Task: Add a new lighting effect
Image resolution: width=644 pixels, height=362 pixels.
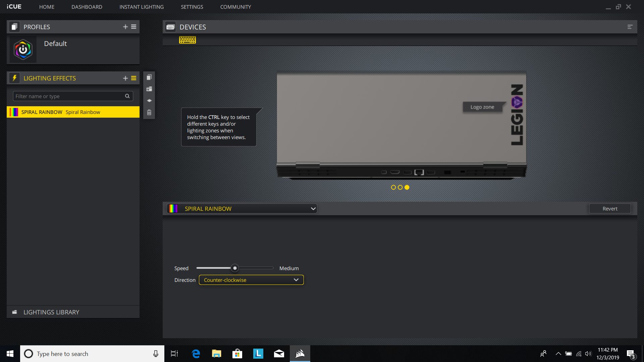Action: point(125,78)
